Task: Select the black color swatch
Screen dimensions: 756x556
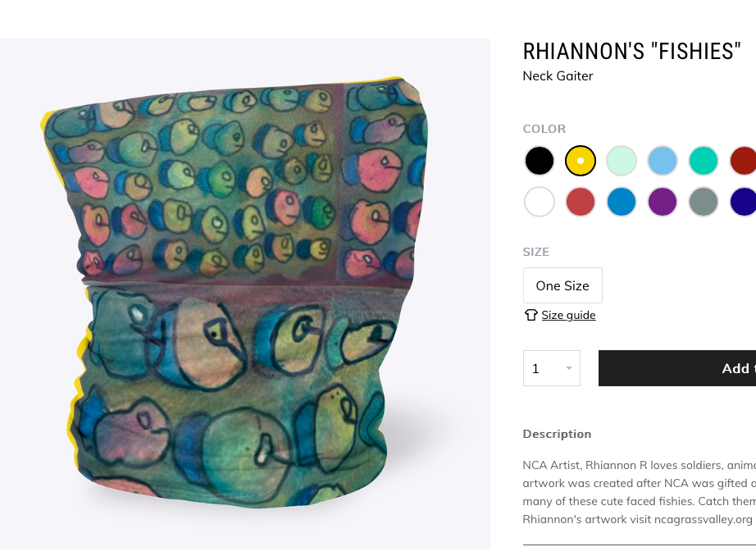Action: (x=539, y=161)
